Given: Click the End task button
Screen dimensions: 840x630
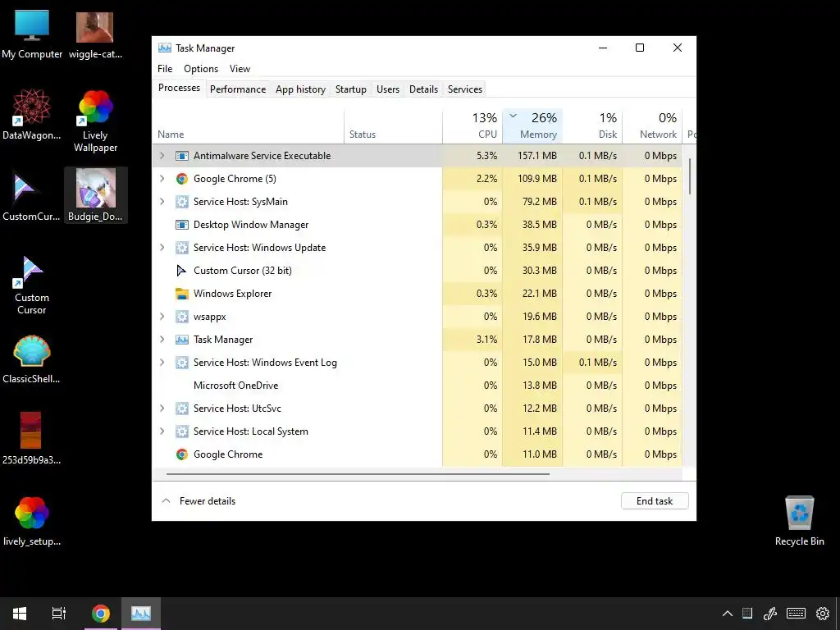Looking at the screenshot, I should [x=655, y=501].
